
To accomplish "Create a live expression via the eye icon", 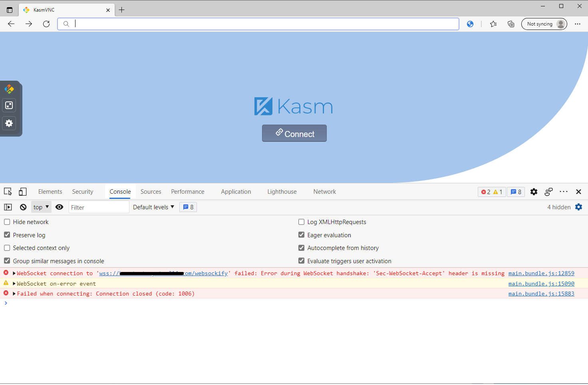I will (60, 207).
